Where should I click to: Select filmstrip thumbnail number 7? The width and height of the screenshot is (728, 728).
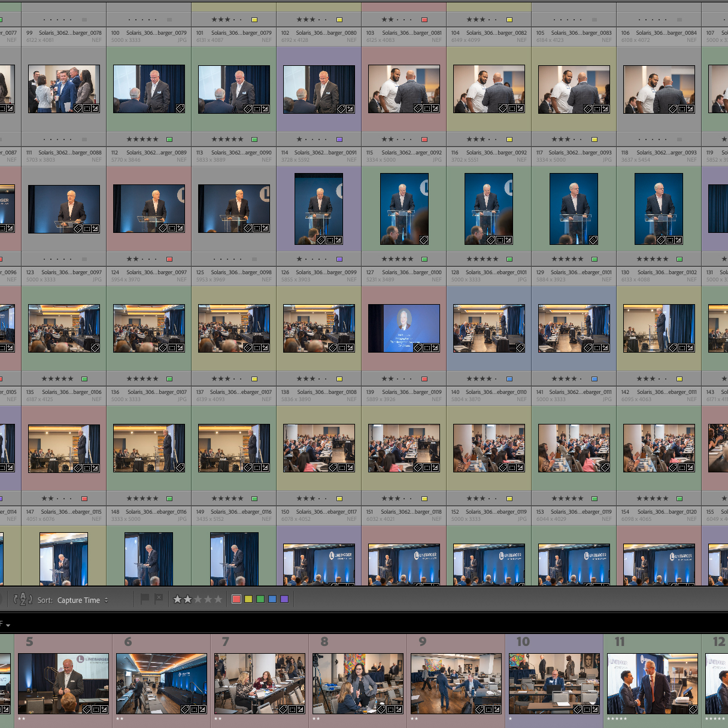click(259, 682)
